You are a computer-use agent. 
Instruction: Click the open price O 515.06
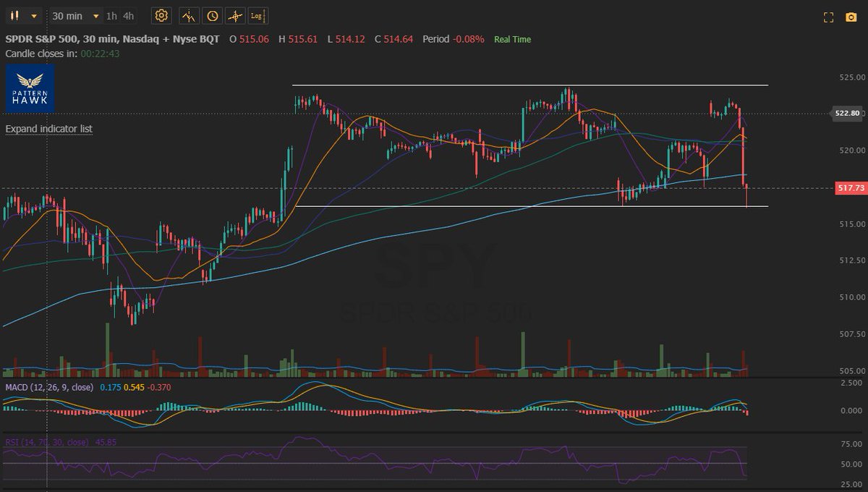[249, 39]
